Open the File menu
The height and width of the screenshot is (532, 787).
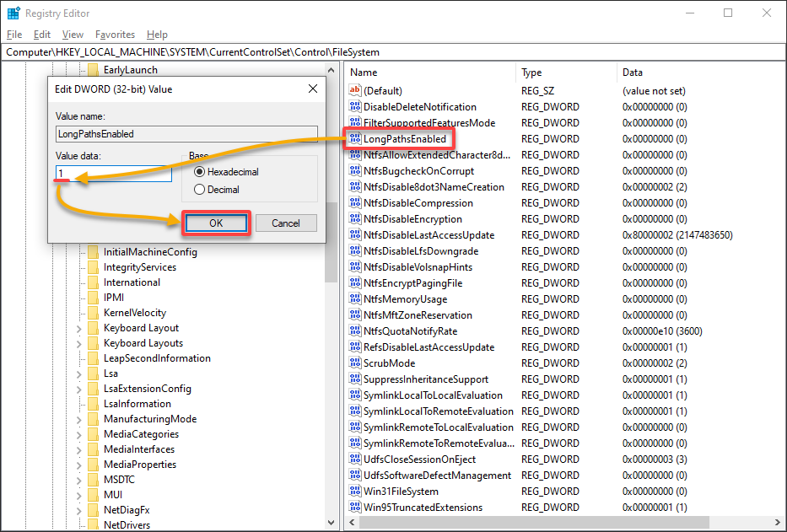point(14,34)
